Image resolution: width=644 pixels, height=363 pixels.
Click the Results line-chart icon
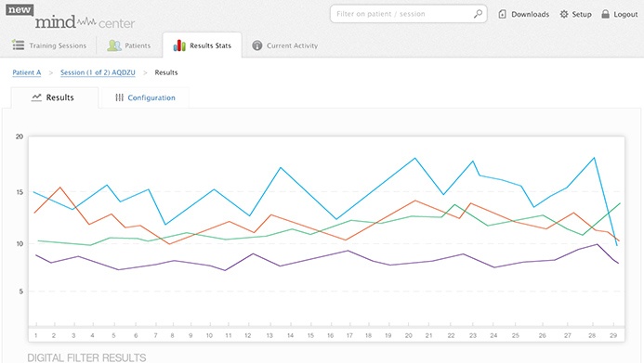click(x=36, y=97)
